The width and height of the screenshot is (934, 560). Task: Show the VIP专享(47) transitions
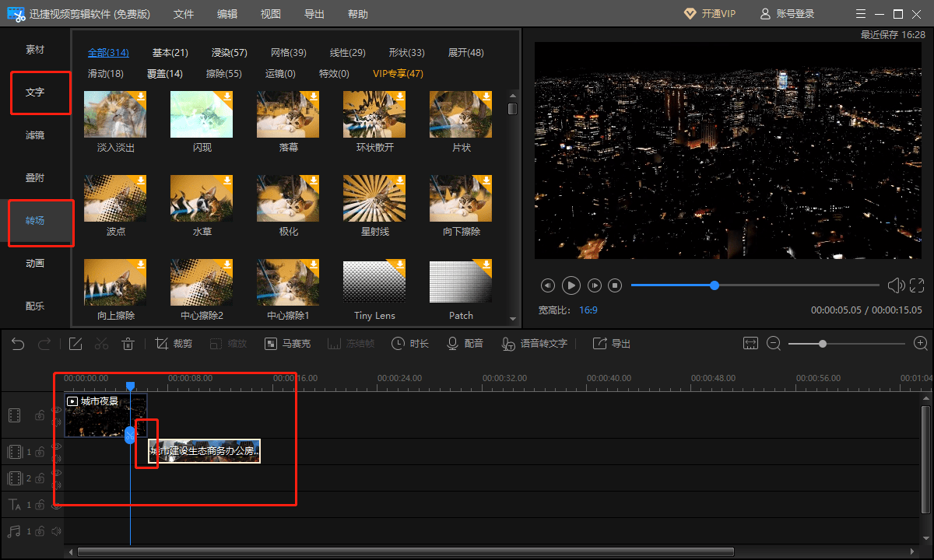click(x=399, y=74)
